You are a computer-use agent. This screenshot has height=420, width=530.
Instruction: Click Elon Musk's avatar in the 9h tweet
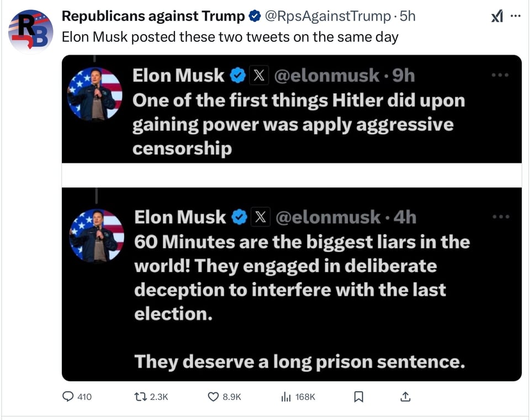click(94, 94)
